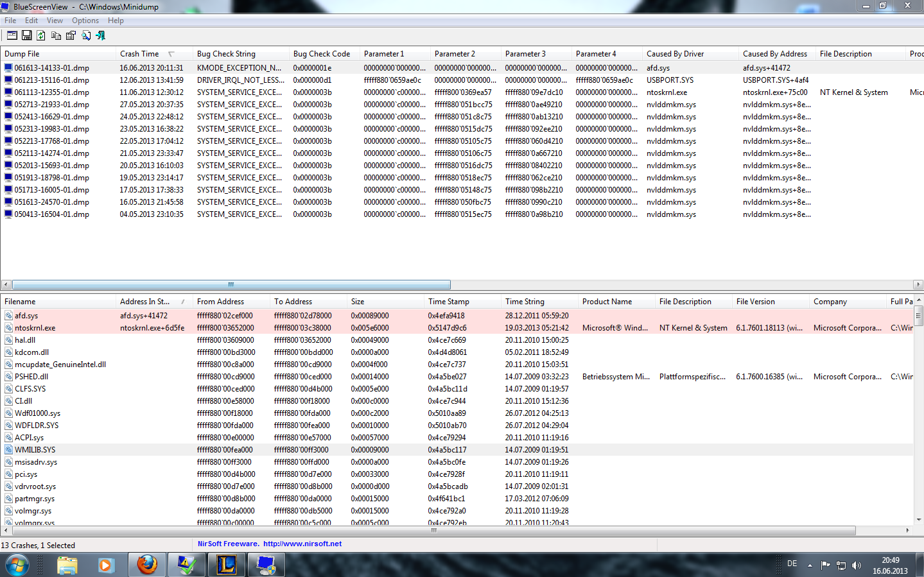Open Advanced Options from the toolbar
The height and width of the screenshot is (577, 924).
pyautogui.click(x=12, y=35)
